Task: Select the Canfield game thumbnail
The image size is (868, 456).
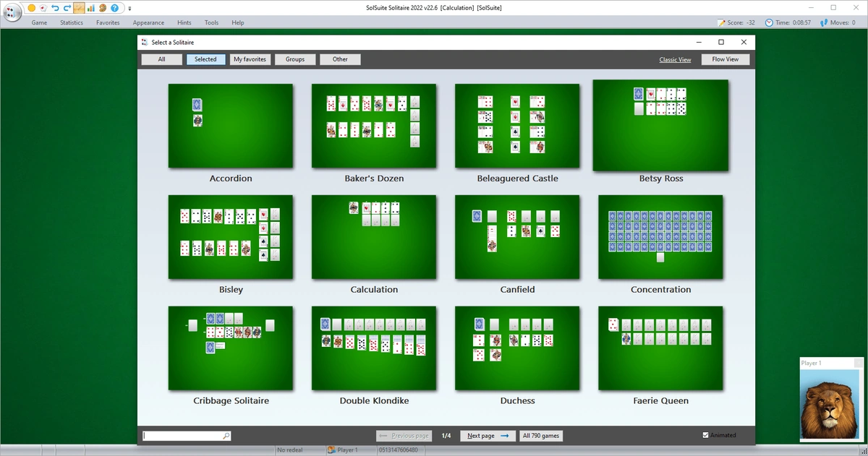Action: click(x=517, y=237)
